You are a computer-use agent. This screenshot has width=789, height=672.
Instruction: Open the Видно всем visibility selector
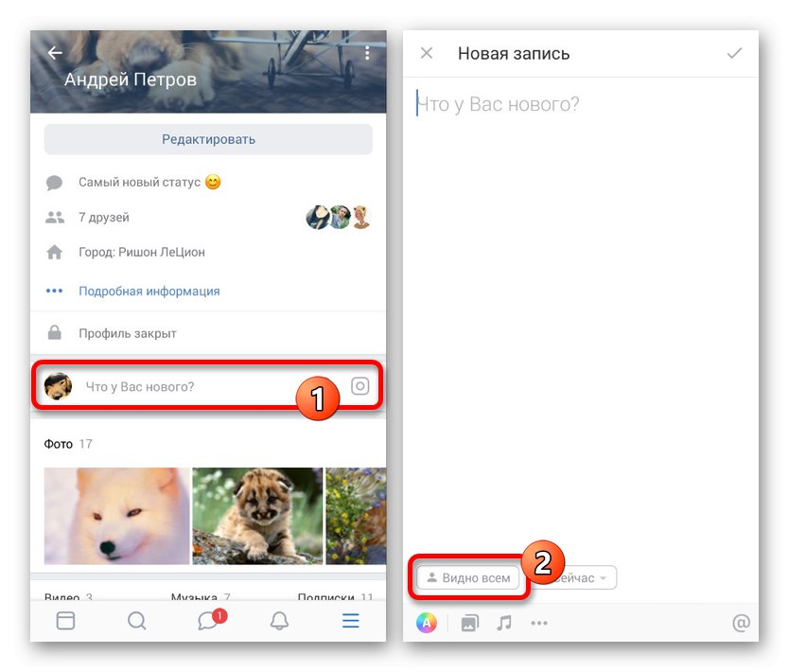(468, 578)
